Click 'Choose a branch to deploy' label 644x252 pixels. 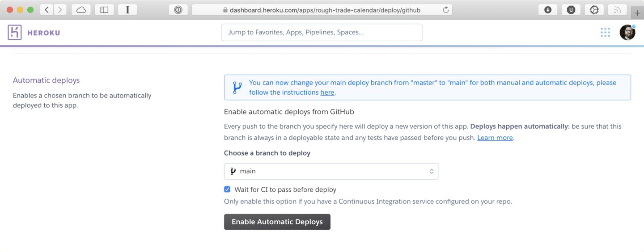[267, 153]
